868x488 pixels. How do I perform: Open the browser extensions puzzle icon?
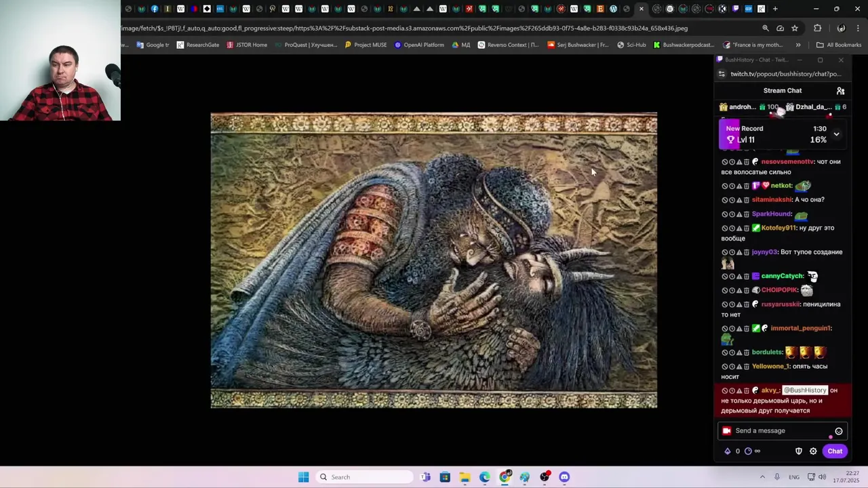point(817,28)
